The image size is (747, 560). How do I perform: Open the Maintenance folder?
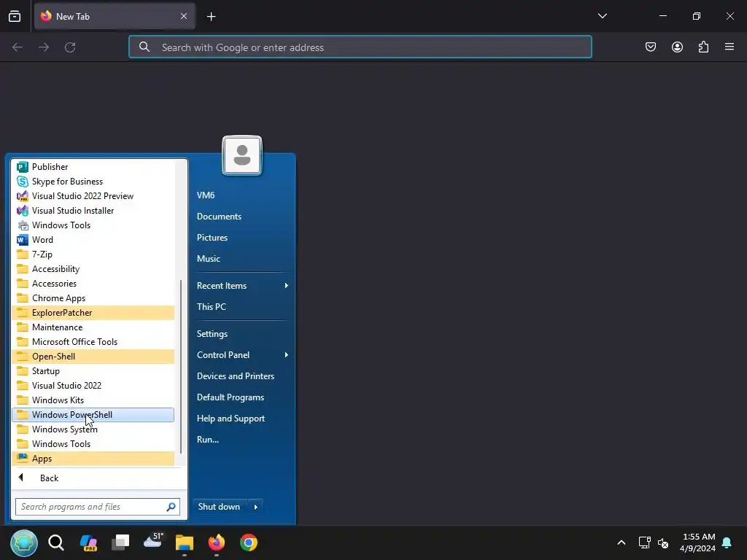(x=93, y=327)
